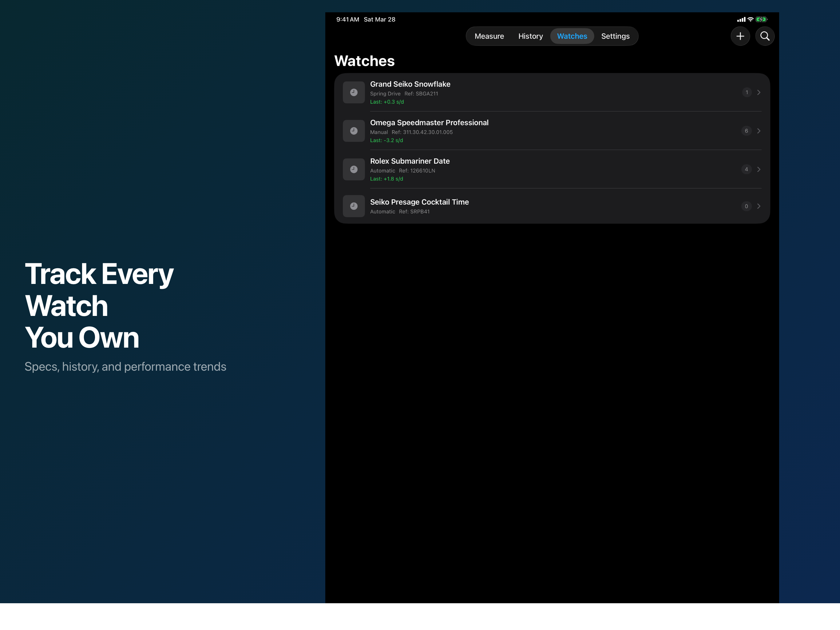This screenshot has width=840, height=630.
Task: Tap the plus button to add a watch
Action: click(740, 36)
